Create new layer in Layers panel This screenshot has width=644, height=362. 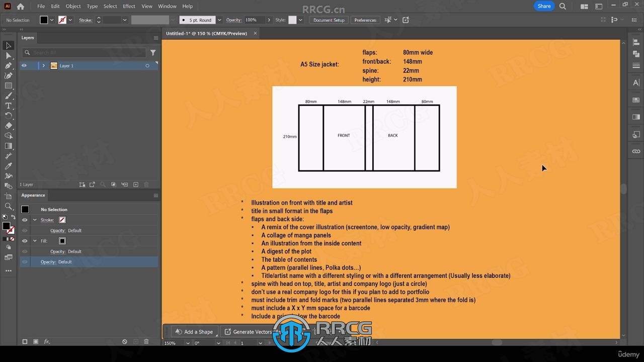click(x=136, y=185)
